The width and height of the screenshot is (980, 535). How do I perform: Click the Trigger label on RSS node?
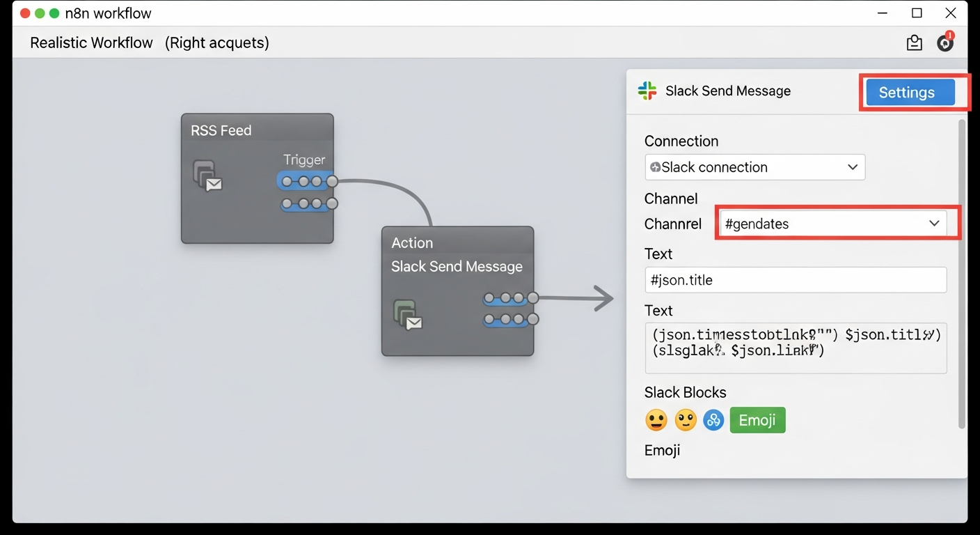tap(304, 160)
